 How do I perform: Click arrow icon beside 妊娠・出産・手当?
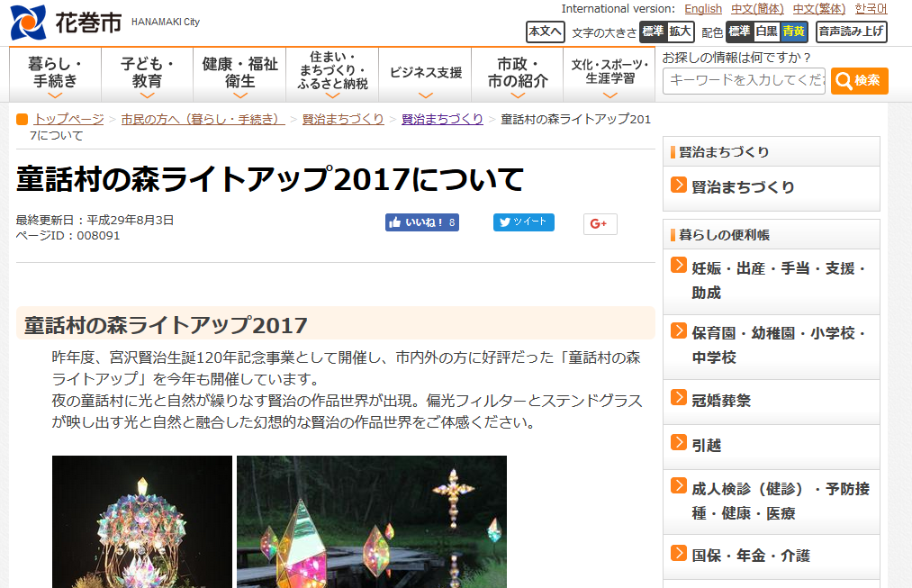pyautogui.click(x=678, y=266)
